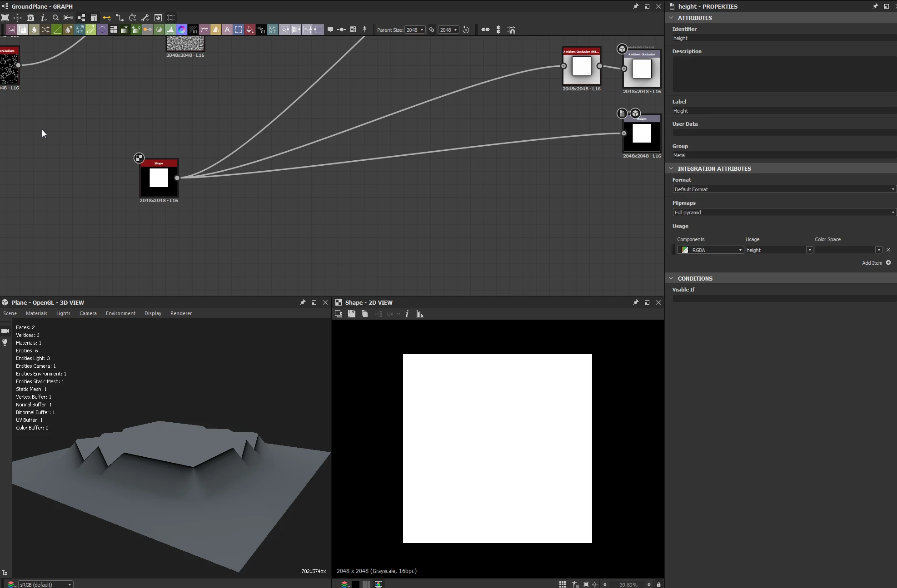
Task: Toggle parent size link icon
Action: click(x=432, y=30)
